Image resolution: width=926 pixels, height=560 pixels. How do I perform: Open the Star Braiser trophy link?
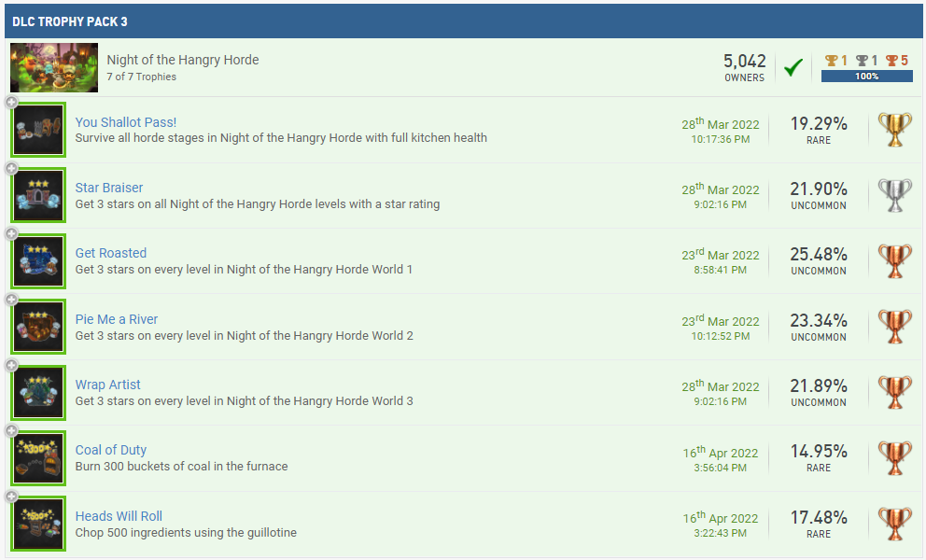click(108, 188)
